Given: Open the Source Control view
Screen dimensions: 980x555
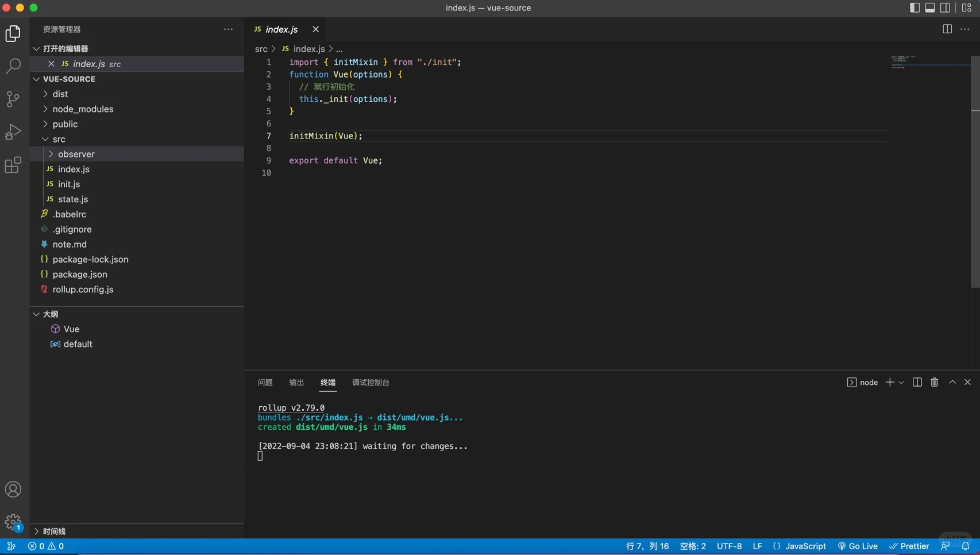Looking at the screenshot, I should pos(13,99).
